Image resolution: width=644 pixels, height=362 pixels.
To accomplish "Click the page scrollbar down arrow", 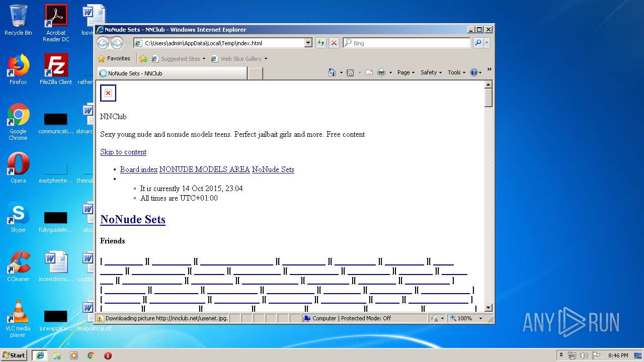I will [489, 308].
